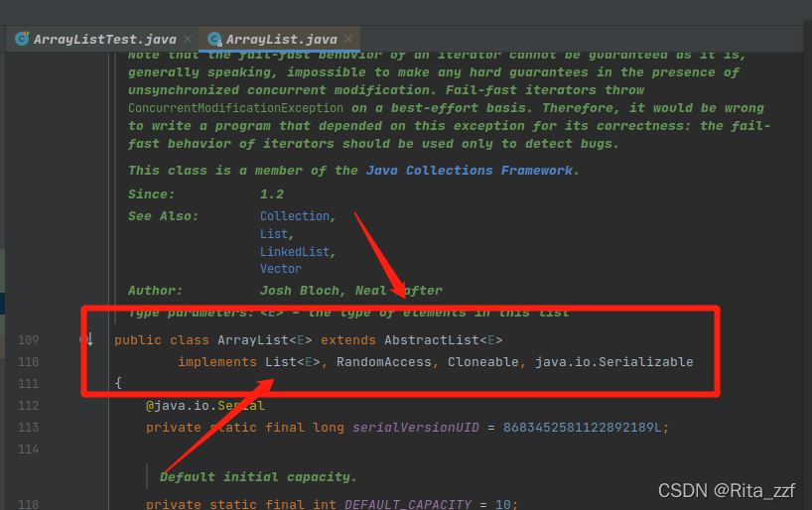Click the 'Since: 1.2' version value
Viewport: 812px width, 510px height.
click(x=272, y=194)
